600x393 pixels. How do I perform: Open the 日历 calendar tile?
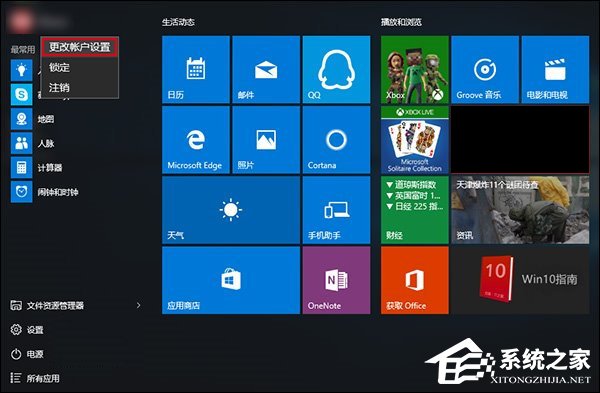196,70
